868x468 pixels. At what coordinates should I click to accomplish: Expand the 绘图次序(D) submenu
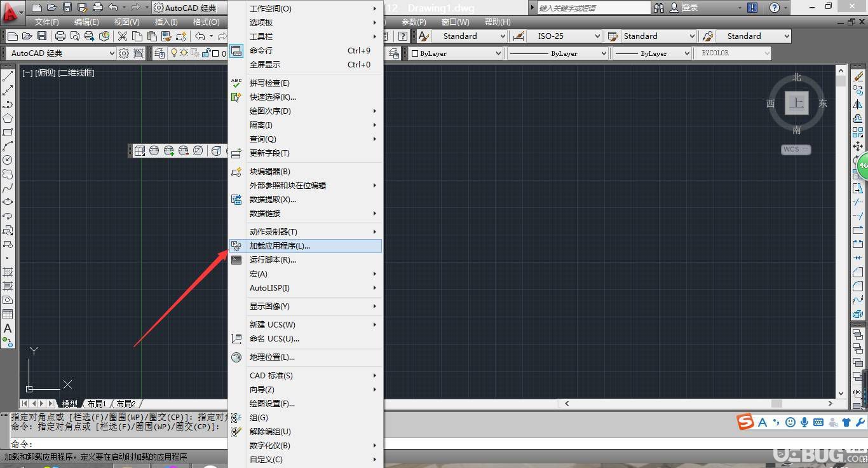[306, 111]
